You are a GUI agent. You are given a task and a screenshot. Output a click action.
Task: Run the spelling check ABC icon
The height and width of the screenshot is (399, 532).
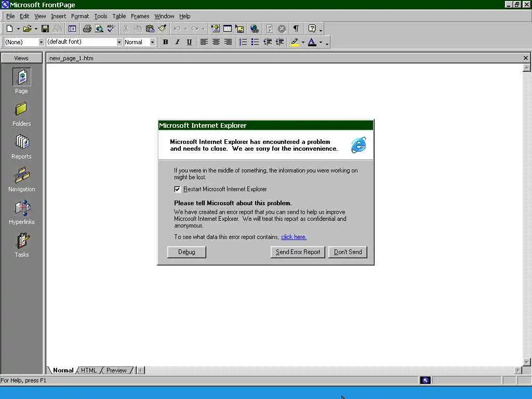[111, 29]
